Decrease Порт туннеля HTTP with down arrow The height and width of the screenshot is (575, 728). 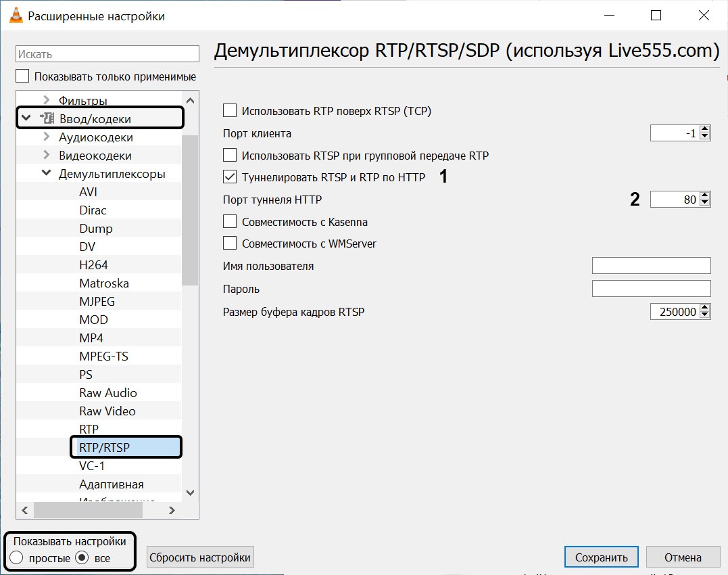(705, 202)
